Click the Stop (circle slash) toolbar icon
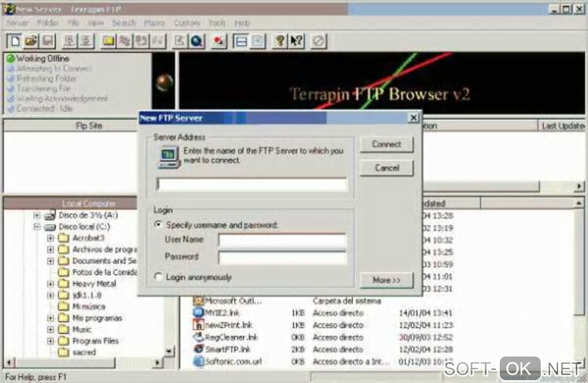588x383 pixels. (x=318, y=41)
